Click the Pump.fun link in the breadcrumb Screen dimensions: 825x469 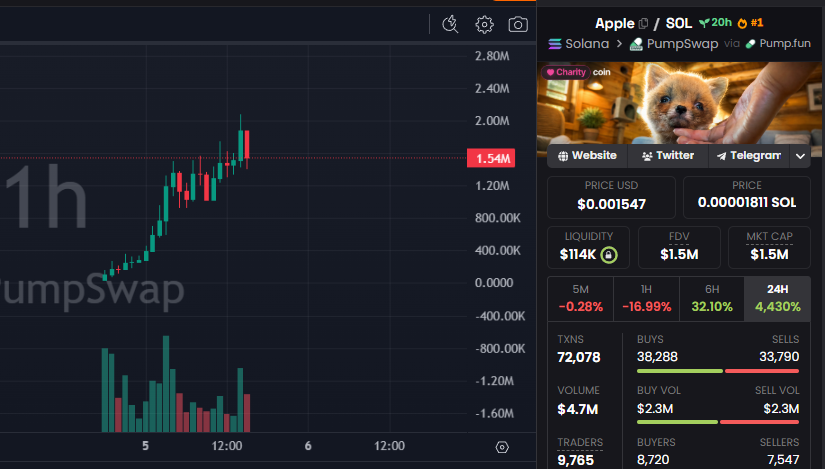[784, 44]
